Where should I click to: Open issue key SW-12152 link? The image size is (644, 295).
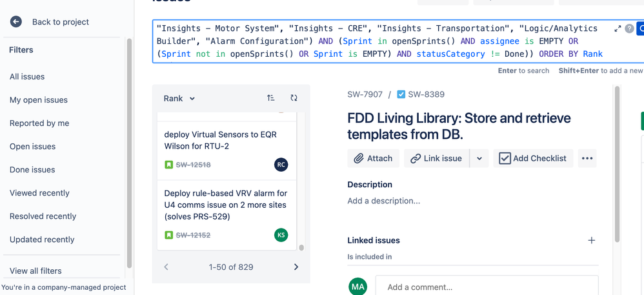pyautogui.click(x=193, y=235)
